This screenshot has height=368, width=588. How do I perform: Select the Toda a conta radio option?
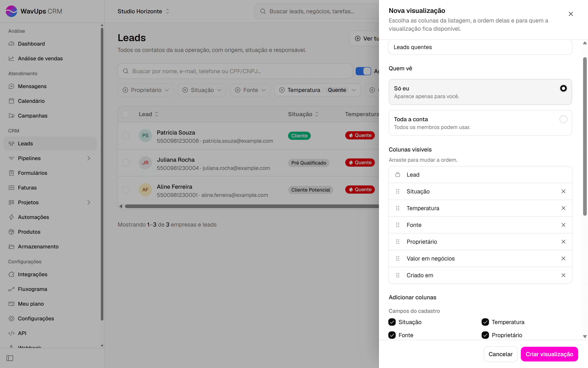563,119
